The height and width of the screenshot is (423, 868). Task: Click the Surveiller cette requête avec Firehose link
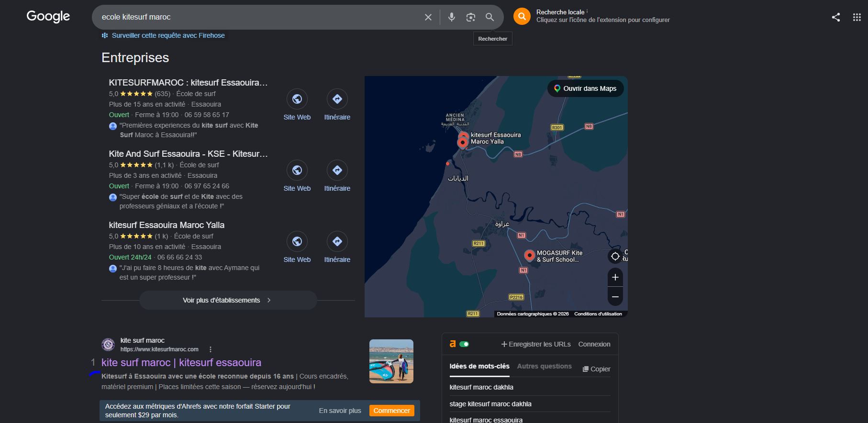(168, 35)
